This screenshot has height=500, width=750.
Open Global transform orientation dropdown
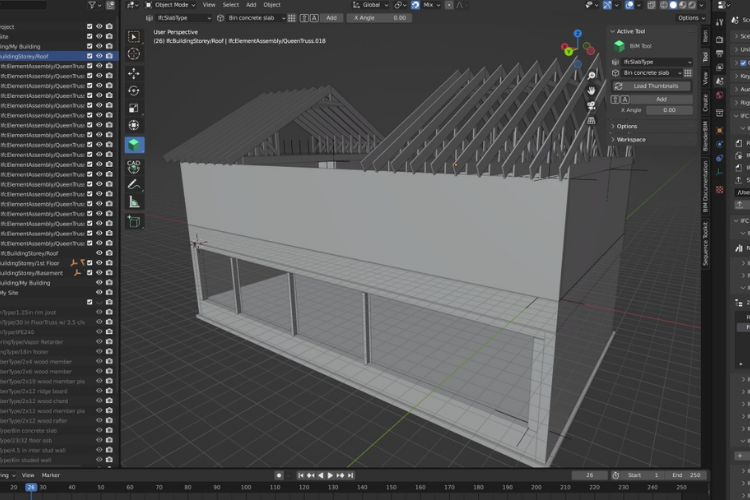[371, 5]
